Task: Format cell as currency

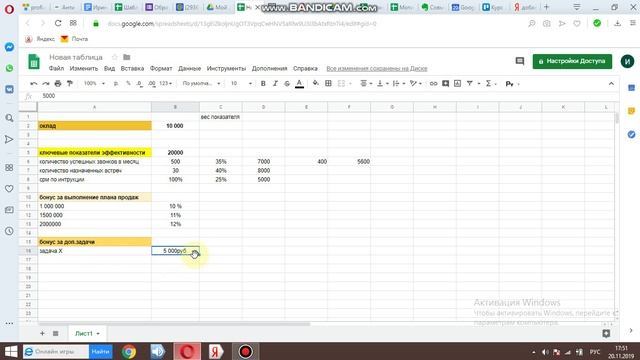Action: [x=116, y=84]
